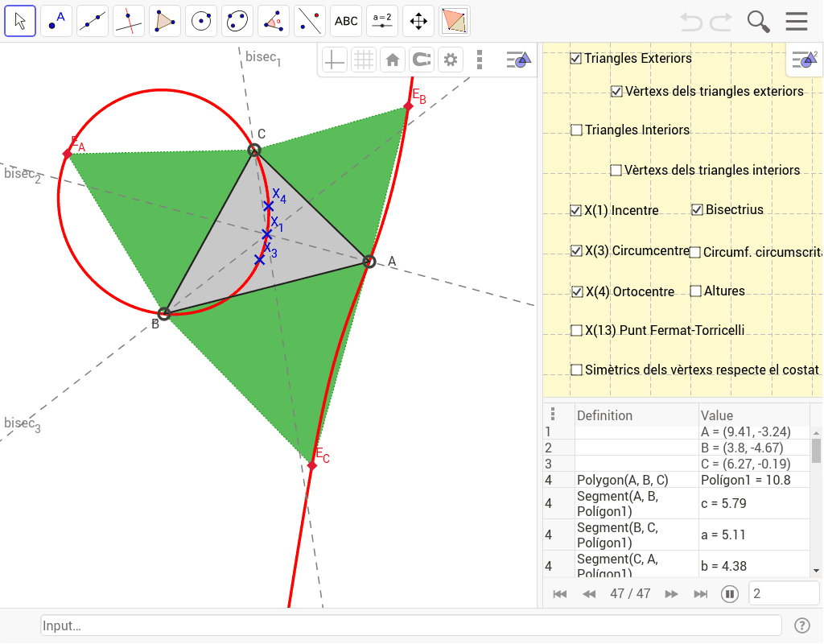
Task: Step back one construction step
Action: click(x=589, y=594)
